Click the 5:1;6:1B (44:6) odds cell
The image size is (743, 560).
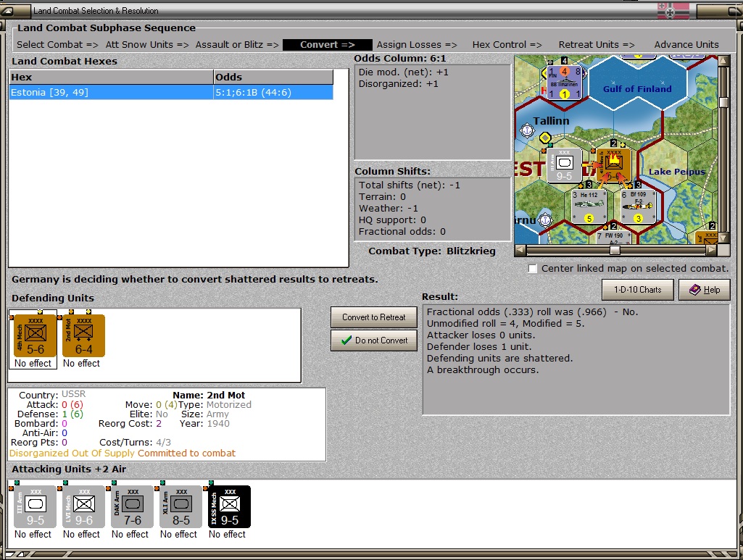pyautogui.click(x=273, y=92)
